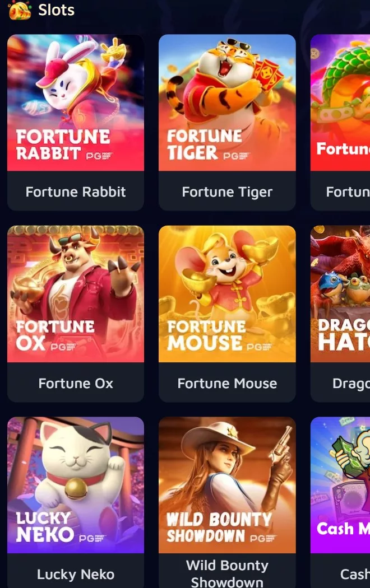The image size is (370, 588).
Task: Click the Wild Bounty Showdown title label
Action: tap(227, 573)
